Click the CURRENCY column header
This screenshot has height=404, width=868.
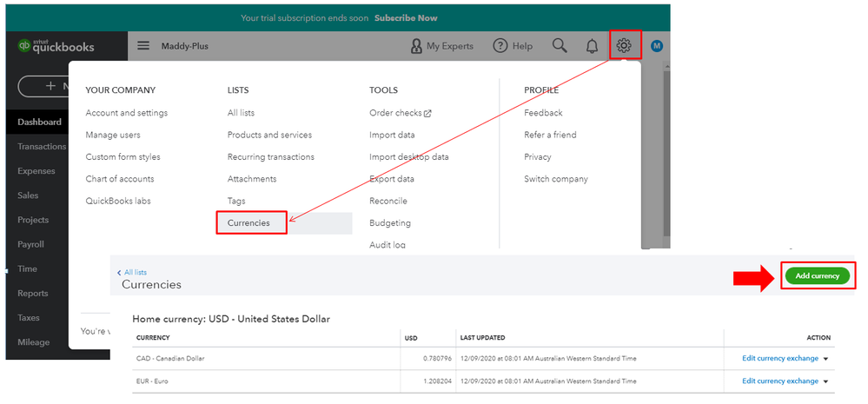153,338
